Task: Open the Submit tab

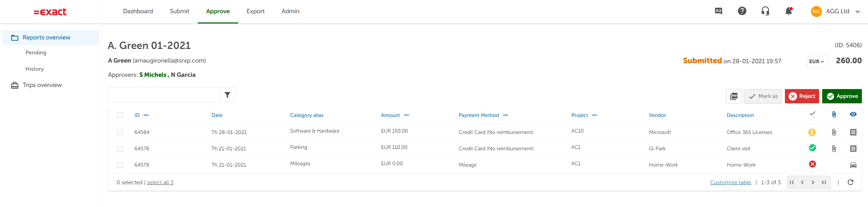Action: click(179, 11)
